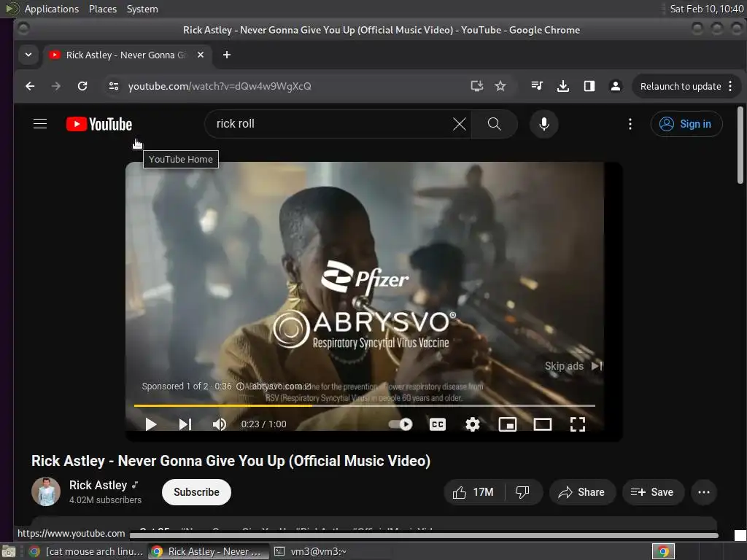This screenshot has height=560, width=747.
Task: Open Places menu
Action: 102,9
